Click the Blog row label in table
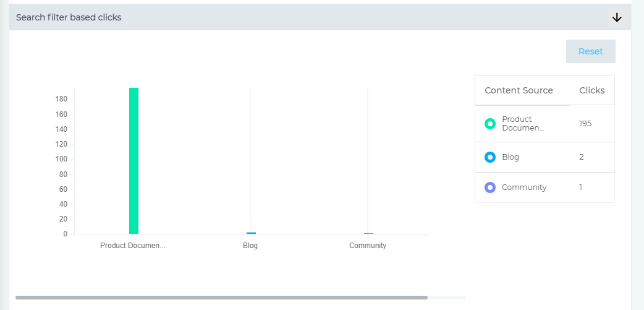Image resolution: width=644 pixels, height=310 pixels. (x=511, y=157)
